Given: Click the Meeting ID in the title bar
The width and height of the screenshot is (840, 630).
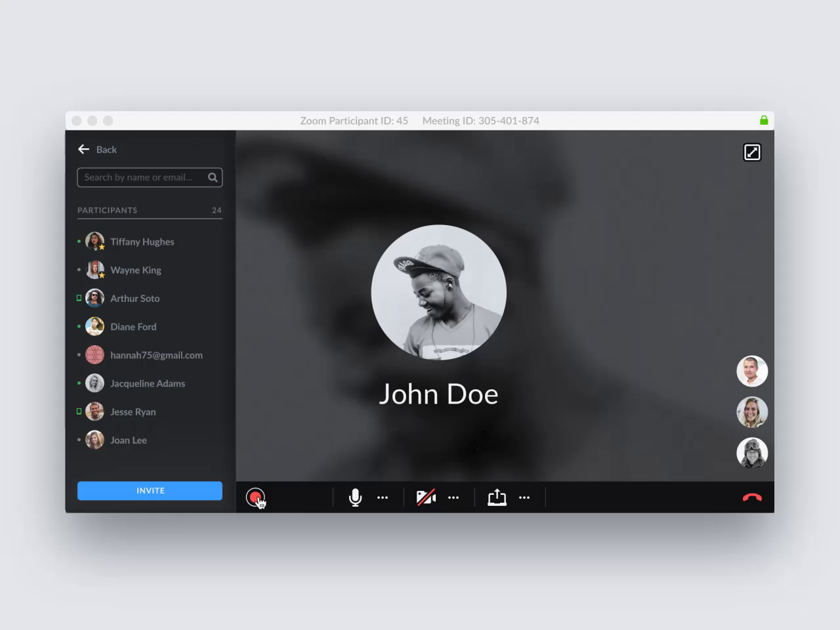Looking at the screenshot, I should tap(480, 120).
